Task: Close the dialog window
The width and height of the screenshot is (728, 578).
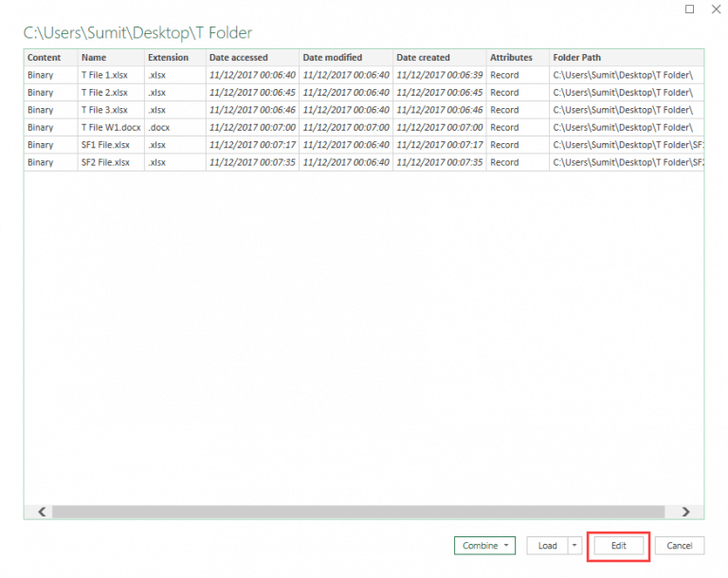Action: (x=717, y=9)
